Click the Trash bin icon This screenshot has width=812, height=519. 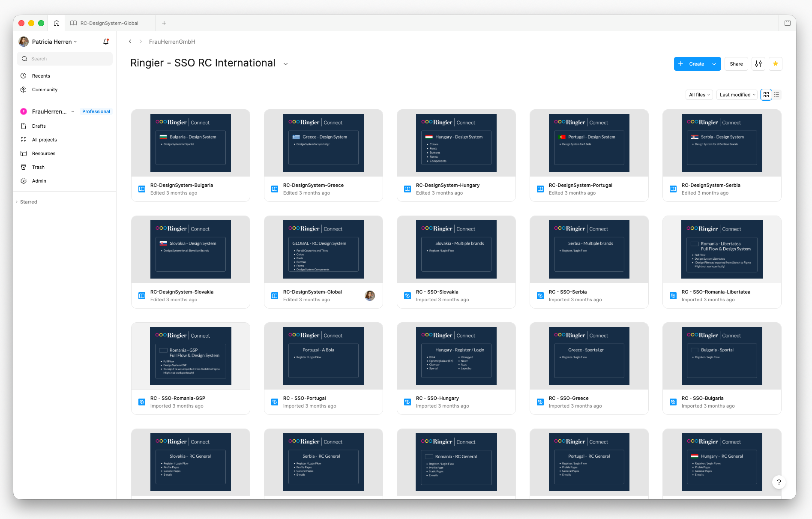click(24, 167)
